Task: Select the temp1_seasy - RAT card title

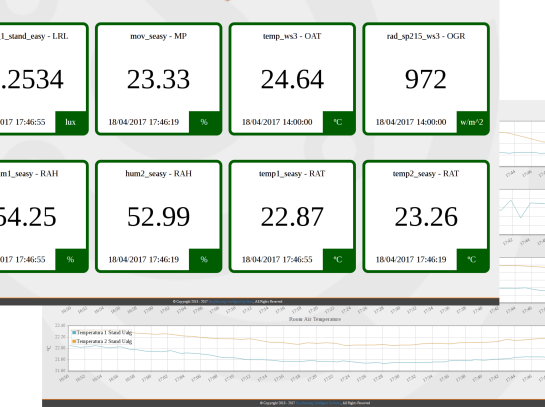Action: [292, 173]
